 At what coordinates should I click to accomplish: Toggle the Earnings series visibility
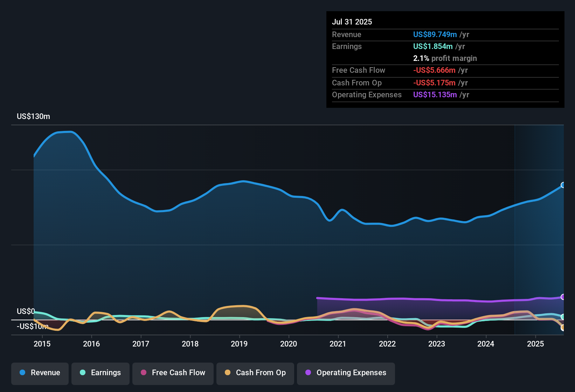(100, 373)
